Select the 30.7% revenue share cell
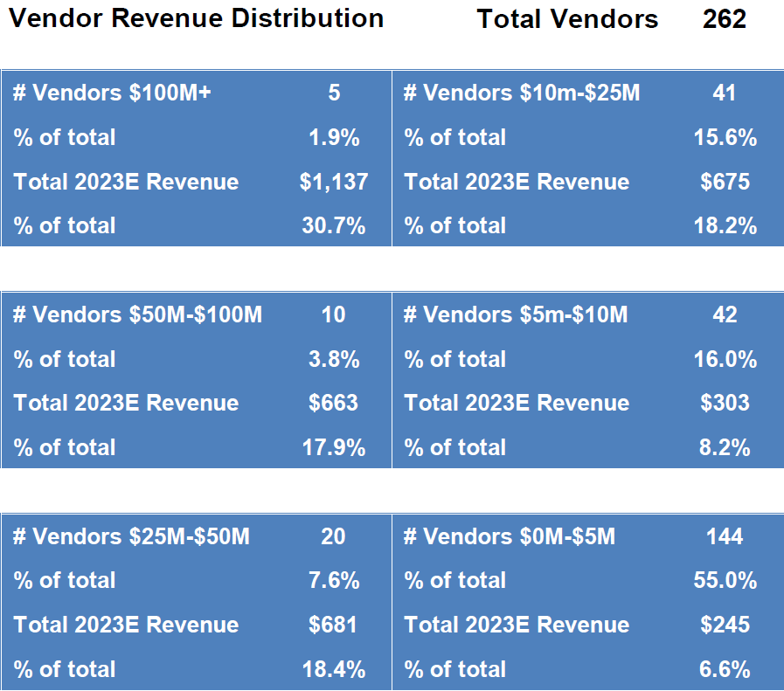784x691 pixels. pyautogui.click(x=333, y=225)
